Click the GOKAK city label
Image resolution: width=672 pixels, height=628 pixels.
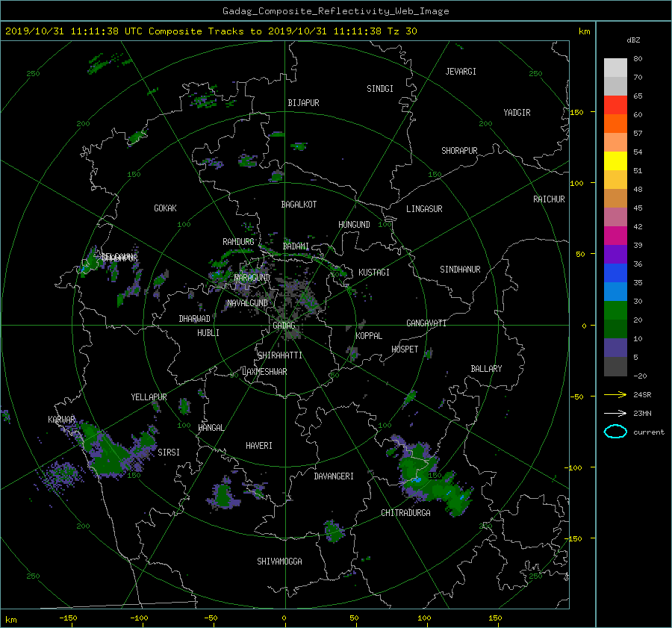click(166, 208)
